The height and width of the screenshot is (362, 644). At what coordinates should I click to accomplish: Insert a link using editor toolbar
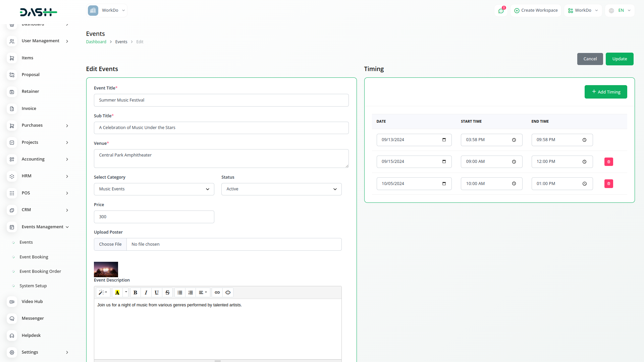click(x=217, y=293)
